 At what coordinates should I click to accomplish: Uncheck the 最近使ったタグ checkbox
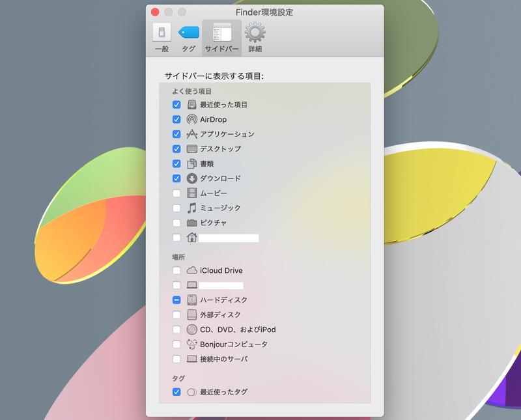(x=176, y=392)
